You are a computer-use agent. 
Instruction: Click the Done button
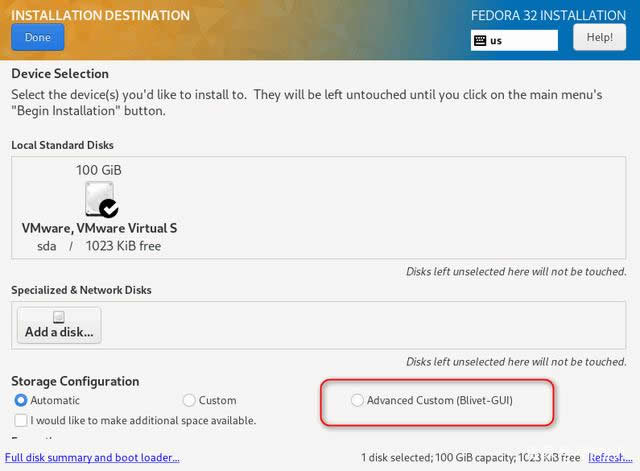pos(38,37)
